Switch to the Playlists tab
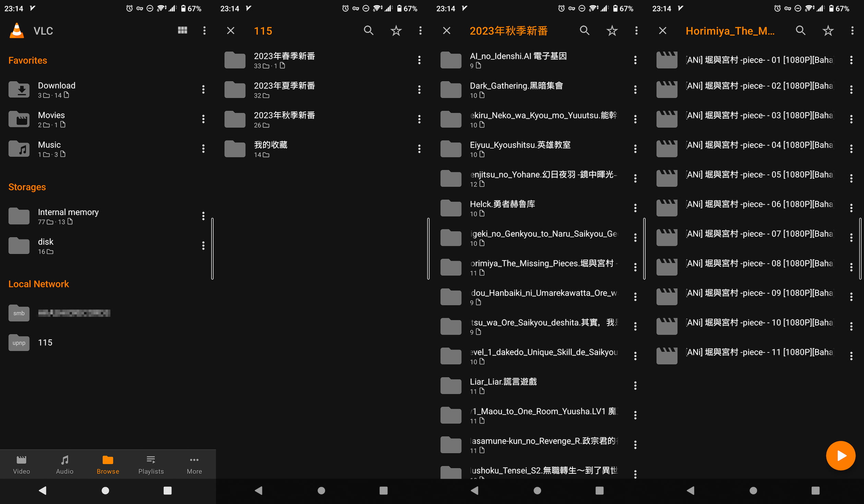Screen dimensions: 864x504 pos(151,464)
